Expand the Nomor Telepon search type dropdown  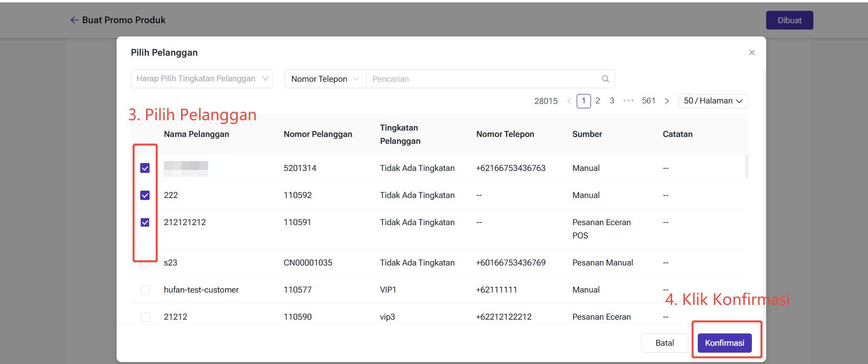coord(325,79)
